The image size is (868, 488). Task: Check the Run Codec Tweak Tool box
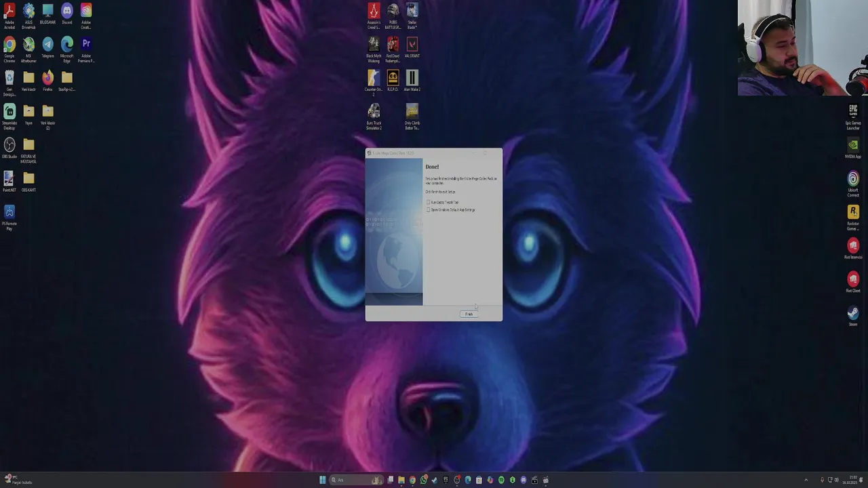(x=429, y=202)
